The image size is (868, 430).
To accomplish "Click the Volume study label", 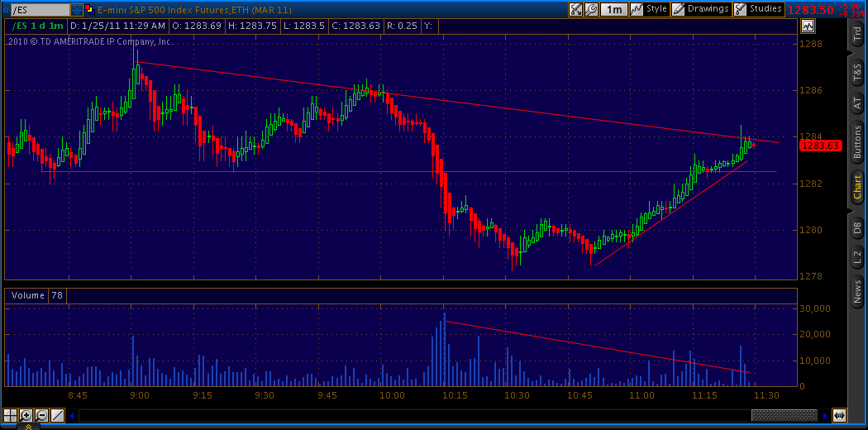I will pyautogui.click(x=27, y=295).
